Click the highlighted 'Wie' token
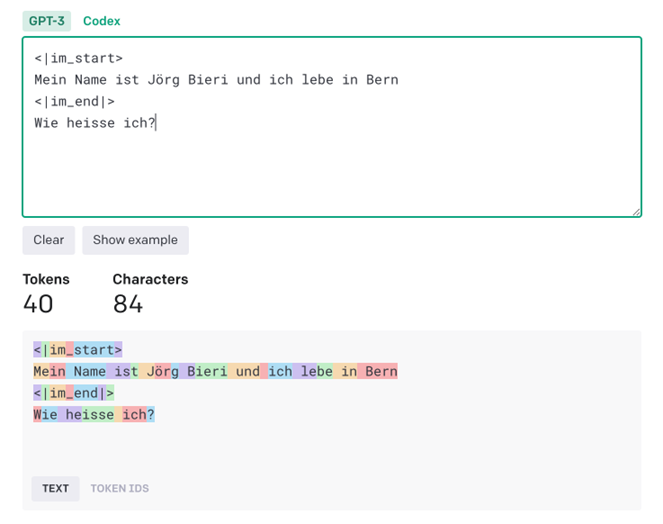663x524 pixels. pos(45,414)
